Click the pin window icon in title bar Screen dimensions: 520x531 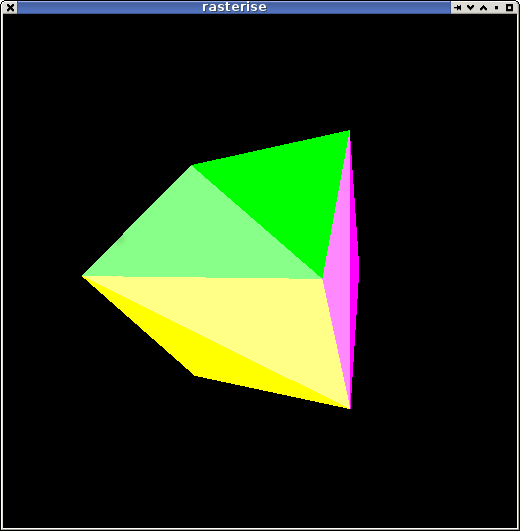click(457, 7)
